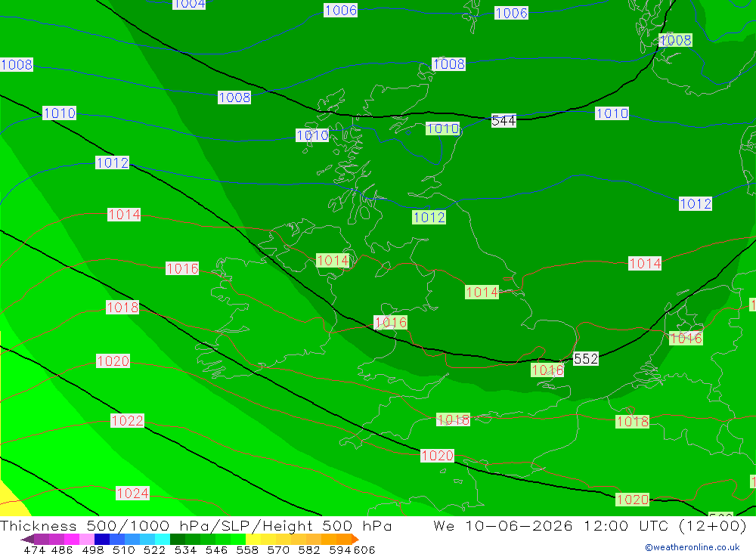
Task: Click the white-background 1016 isobar label
Action: tap(181, 268)
